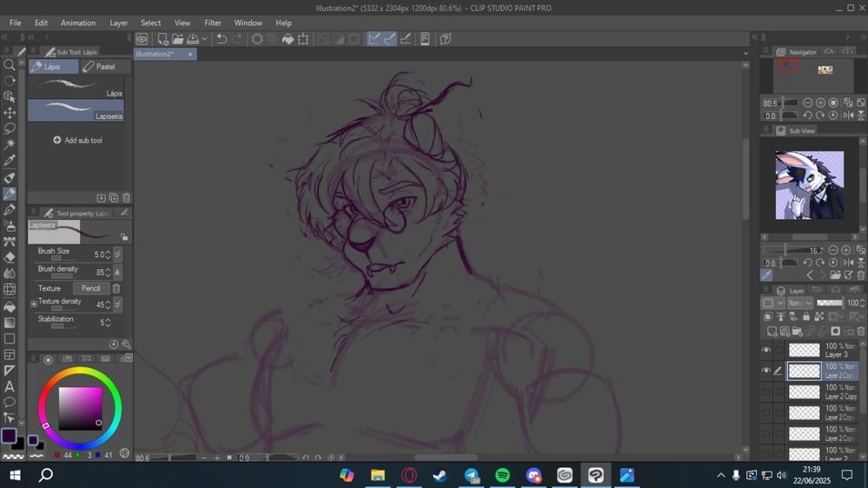Select Lápis brush in sub tool list
The width and height of the screenshot is (868, 488).
tap(76, 87)
